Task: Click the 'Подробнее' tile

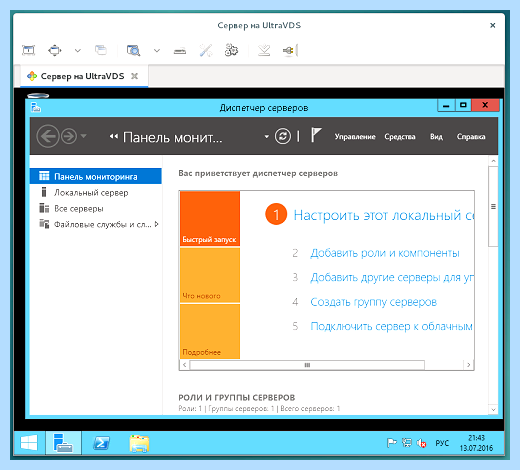Action: click(210, 332)
